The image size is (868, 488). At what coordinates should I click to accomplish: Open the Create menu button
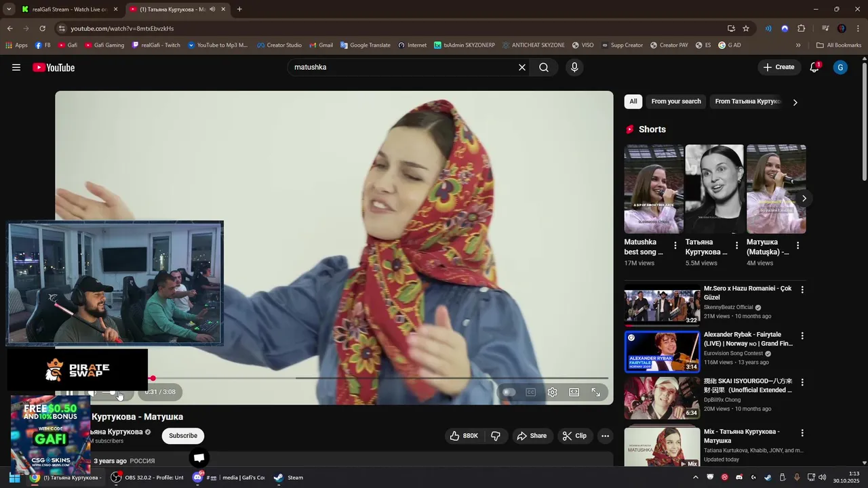point(778,67)
